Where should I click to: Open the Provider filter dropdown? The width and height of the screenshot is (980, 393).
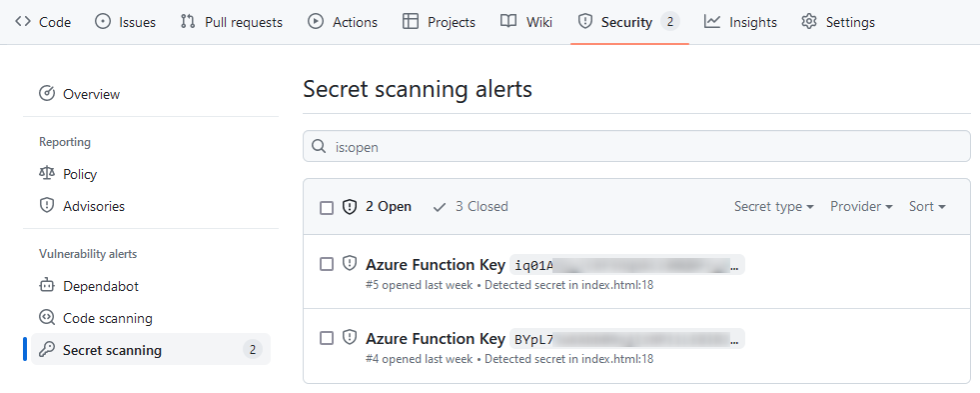pyautogui.click(x=861, y=207)
